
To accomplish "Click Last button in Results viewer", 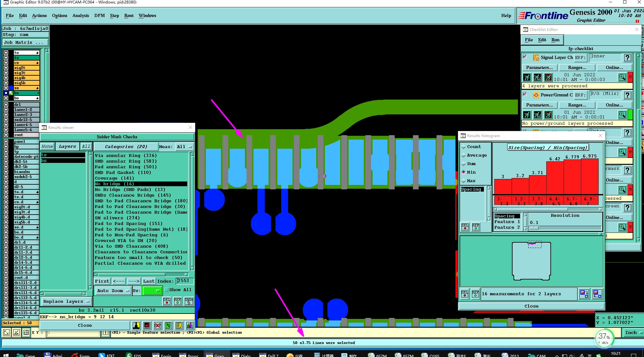I will (148, 281).
